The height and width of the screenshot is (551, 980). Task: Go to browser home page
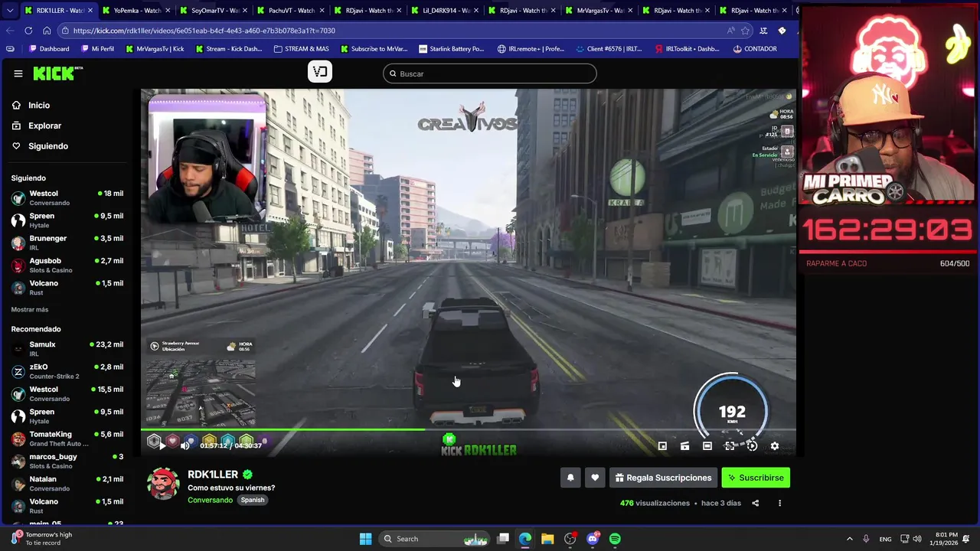(x=47, y=31)
